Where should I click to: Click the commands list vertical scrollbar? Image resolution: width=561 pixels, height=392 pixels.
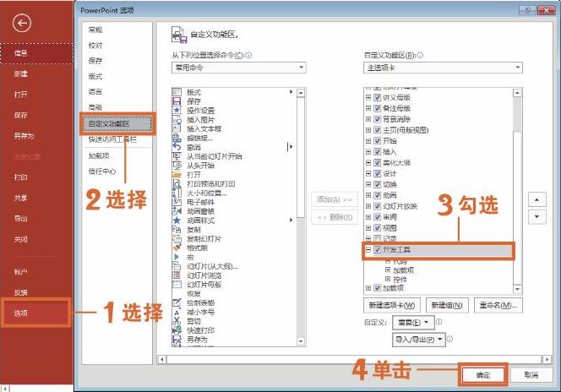(301, 217)
